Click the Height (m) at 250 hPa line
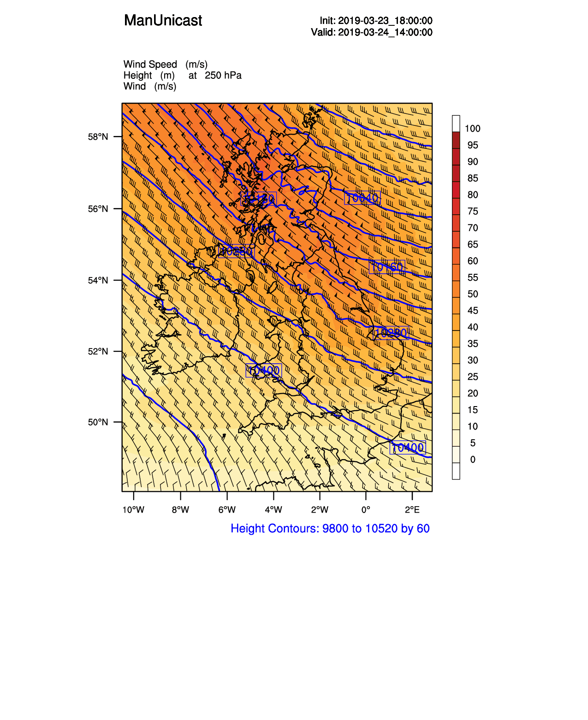 183,75
